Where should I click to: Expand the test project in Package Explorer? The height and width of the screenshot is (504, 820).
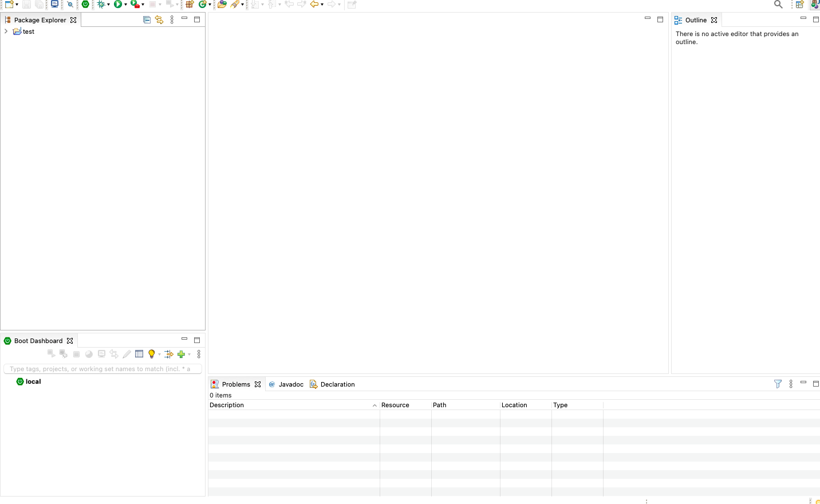tap(6, 31)
